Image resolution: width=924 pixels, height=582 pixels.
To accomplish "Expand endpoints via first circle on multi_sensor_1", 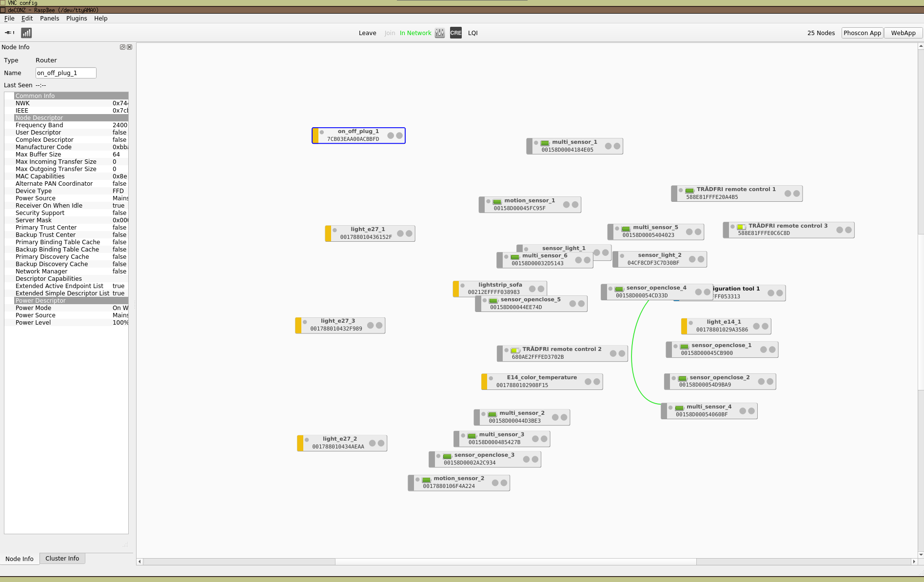I will 608,146.
